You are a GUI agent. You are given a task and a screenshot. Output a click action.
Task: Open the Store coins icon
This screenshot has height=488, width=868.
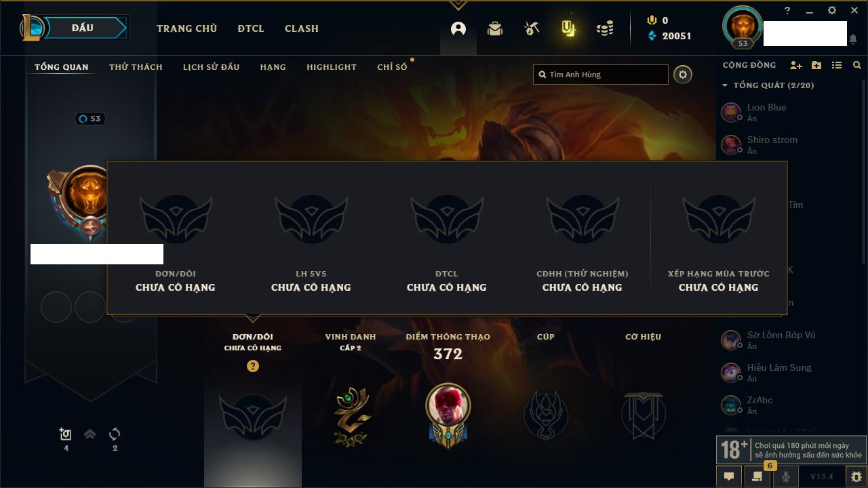pyautogui.click(x=605, y=28)
